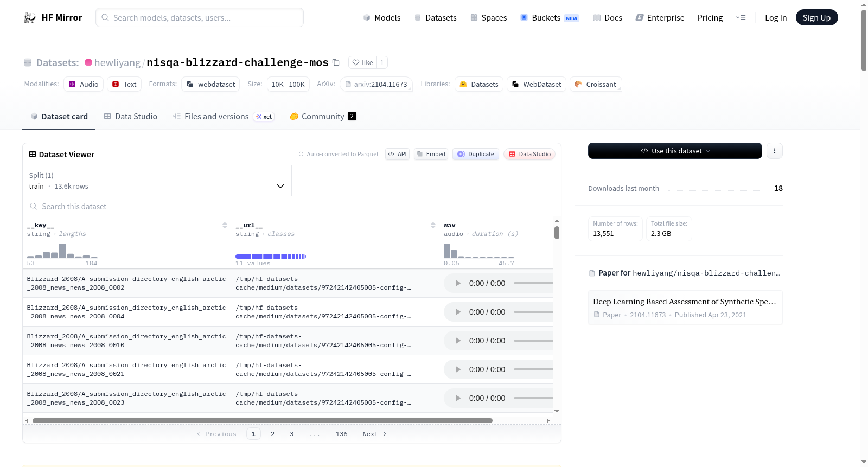Play audio for news_2008_0004 row
The width and height of the screenshot is (868, 467).
pyautogui.click(x=458, y=312)
